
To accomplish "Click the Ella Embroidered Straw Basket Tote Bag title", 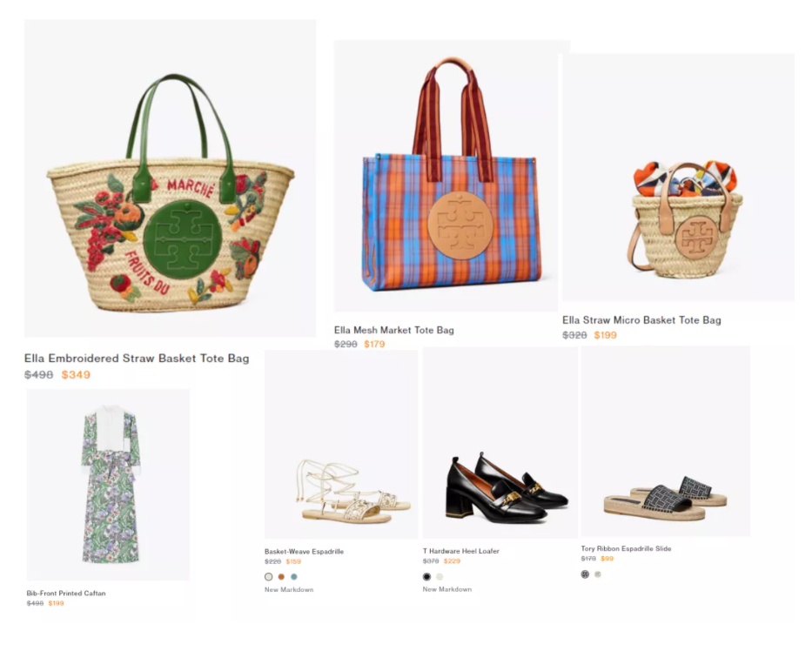I will (x=137, y=359).
